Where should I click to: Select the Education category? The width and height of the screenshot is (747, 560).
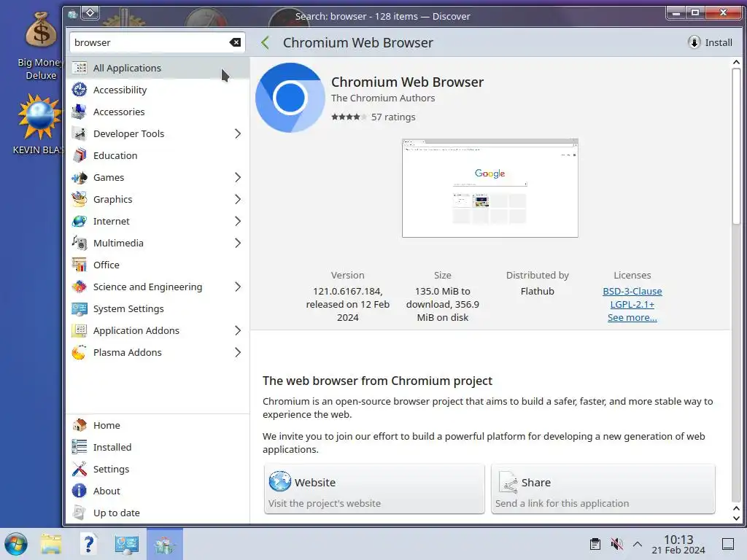[158, 156]
